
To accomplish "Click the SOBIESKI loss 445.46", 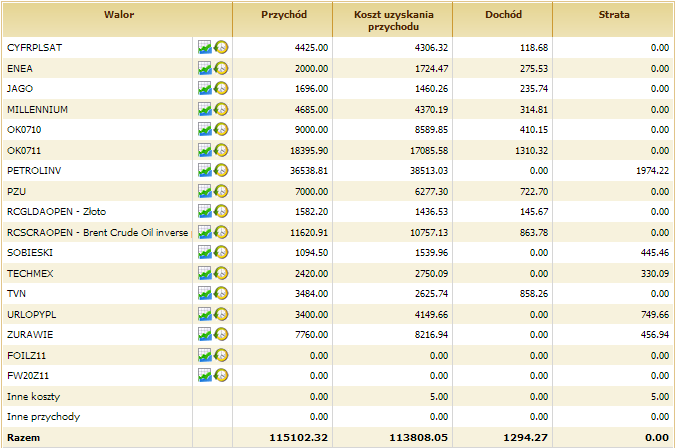I will click(x=655, y=253).
